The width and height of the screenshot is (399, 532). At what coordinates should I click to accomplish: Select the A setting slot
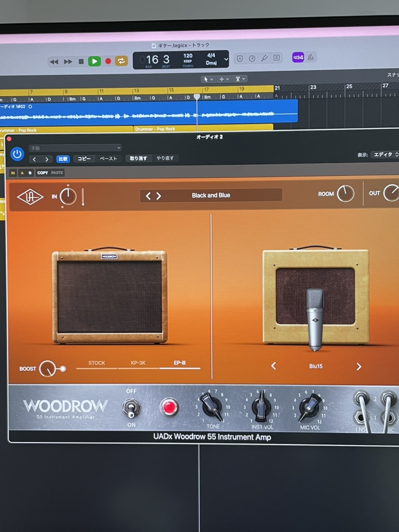[x=22, y=173]
